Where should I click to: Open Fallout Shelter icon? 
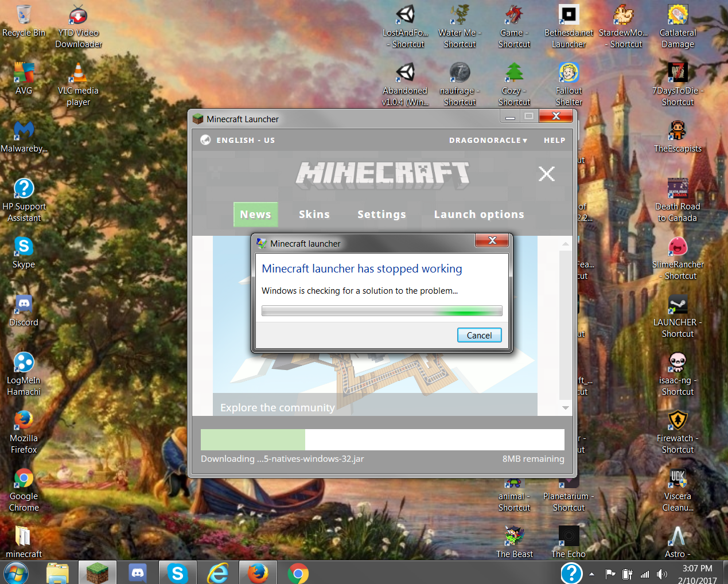[x=569, y=85]
